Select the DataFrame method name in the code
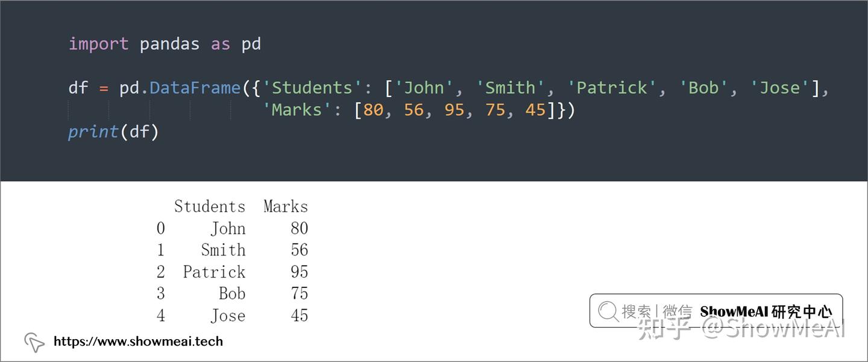Image resolution: width=868 pixels, height=362 pixels. [195, 88]
